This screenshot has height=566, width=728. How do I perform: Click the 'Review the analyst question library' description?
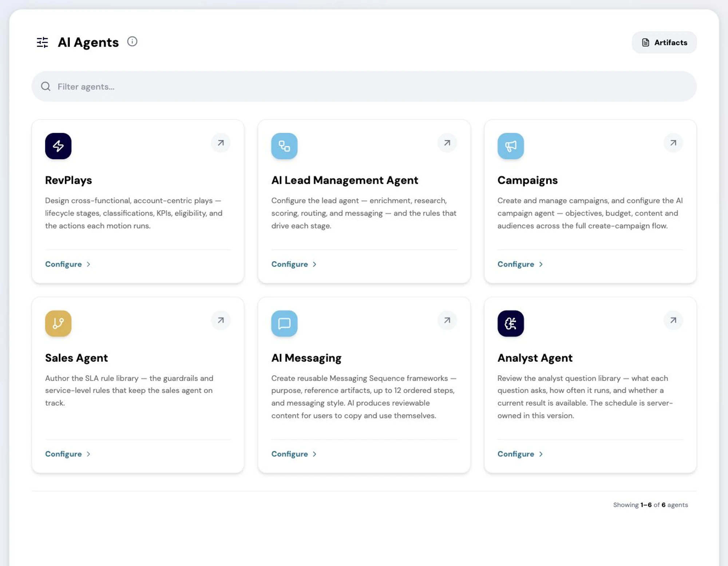(585, 397)
